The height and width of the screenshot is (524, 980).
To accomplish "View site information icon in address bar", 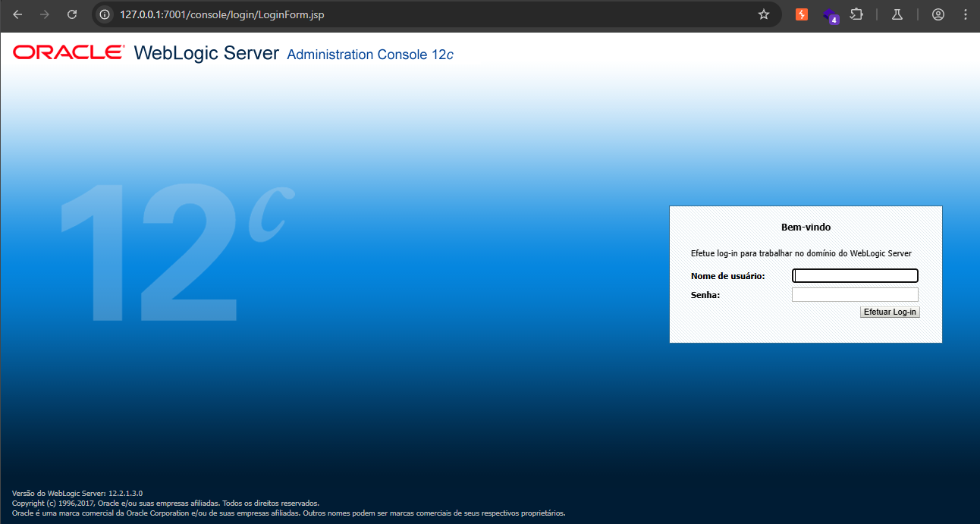I will (x=105, y=14).
